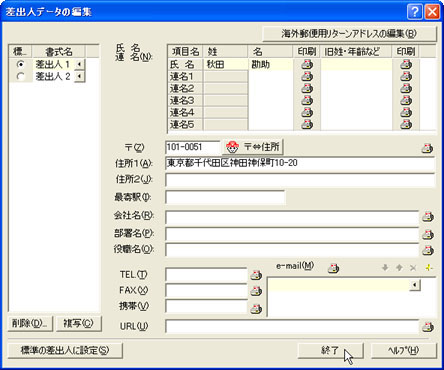Viewport: 444px width, 370px height.
Task: Click the 部署名 input field
Action: (x=292, y=234)
